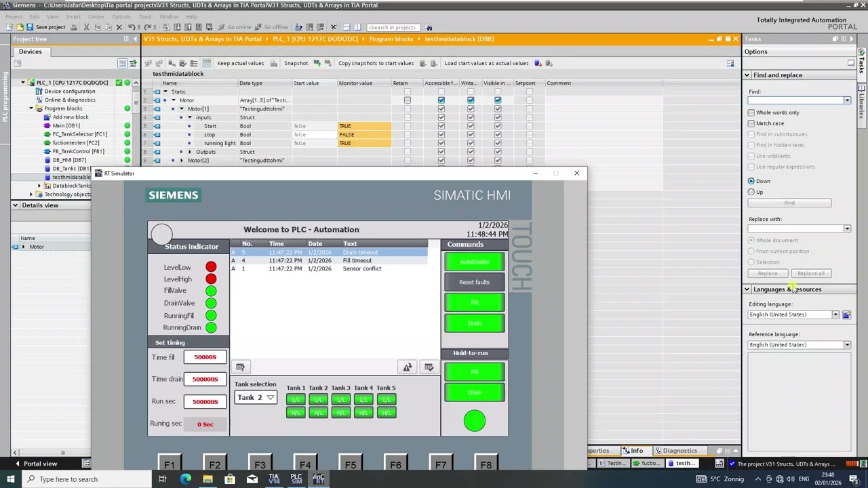This screenshot has height=488, width=868.
Task: Open the Tank selection dropdown in HMI
Action: 256,398
